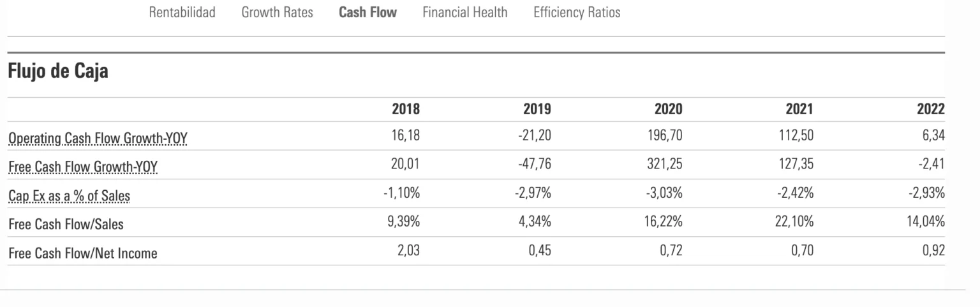Select the 2021 column header
This screenshot has width=980, height=307.
[799, 109]
